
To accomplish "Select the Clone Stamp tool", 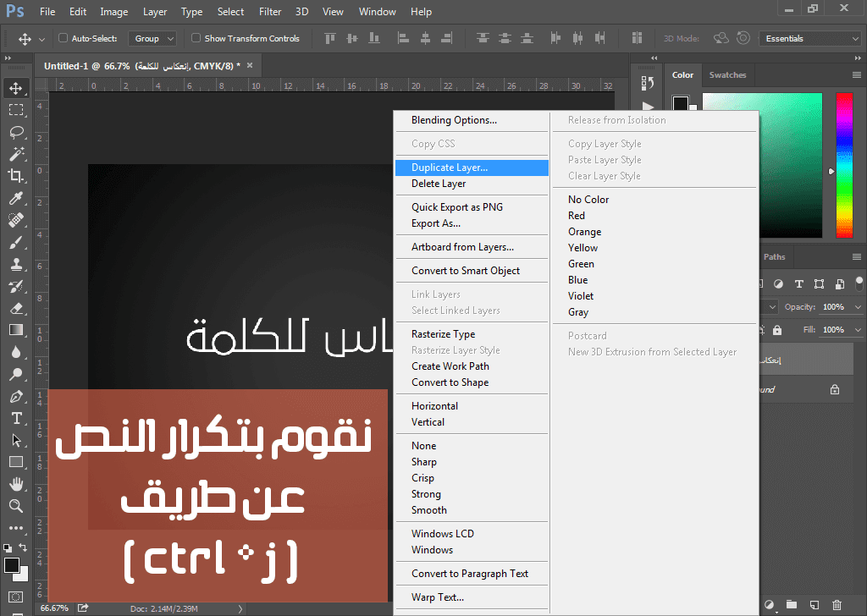I will [16, 264].
